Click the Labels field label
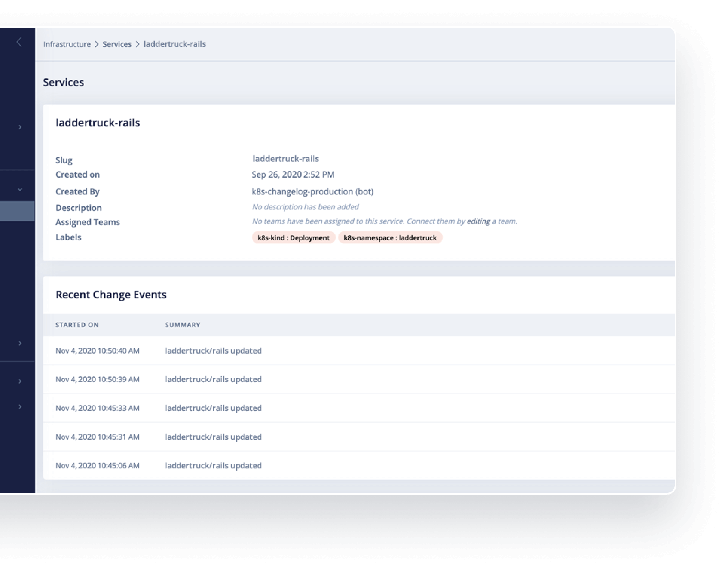Image resolution: width=728 pixels, height=572 pixels. click(68, 237)
